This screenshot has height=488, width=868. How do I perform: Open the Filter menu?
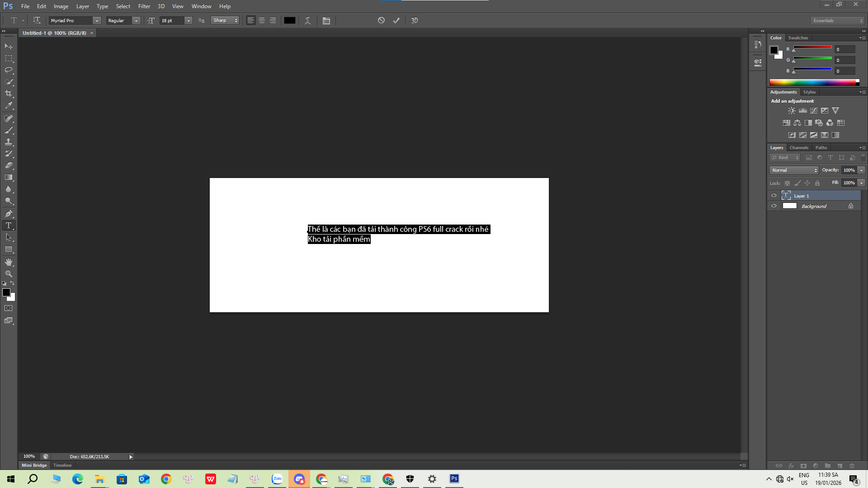144,6
